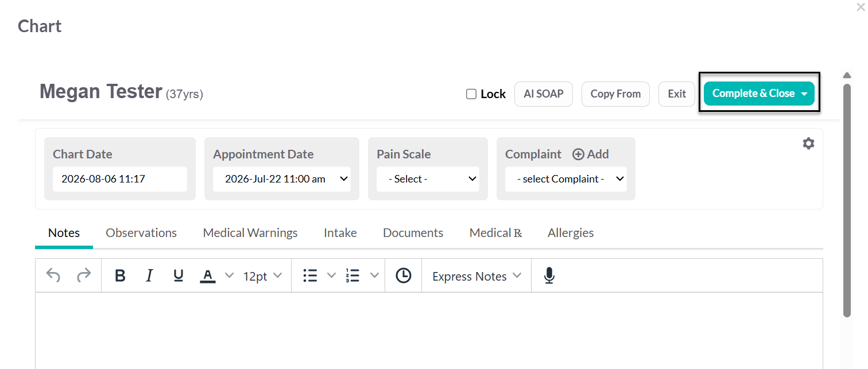This screenshot has width=868, height=369.
Task: Click the Chart heading text
Action: [40, 26]
